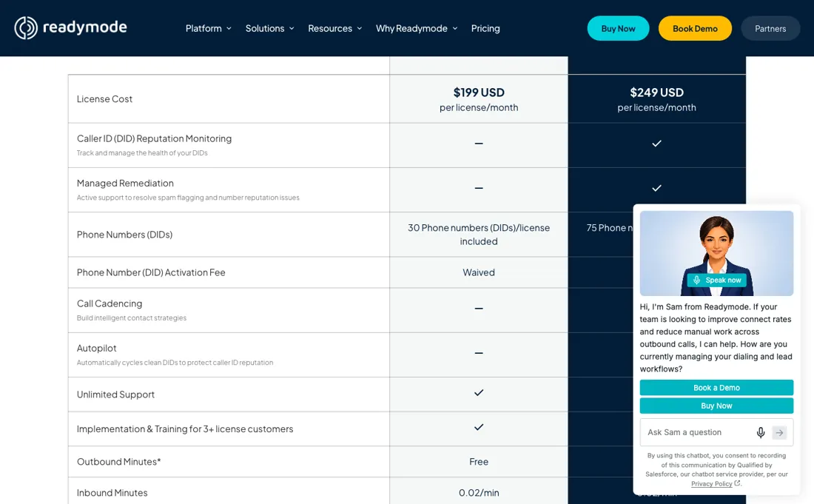Screen dimensions: 814x504
Task: Click the Book Demo button in header
Action: click(x=695, y=29)
